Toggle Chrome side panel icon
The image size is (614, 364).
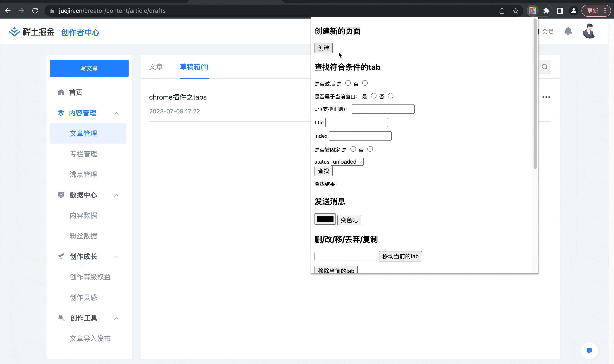tap(560, 11)
